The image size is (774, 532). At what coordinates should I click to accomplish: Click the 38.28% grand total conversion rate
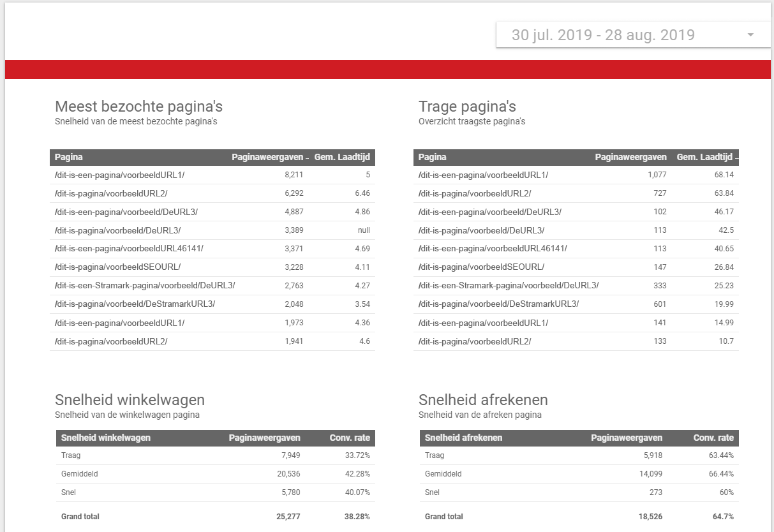pyautogui.click(x=357, y=517)
